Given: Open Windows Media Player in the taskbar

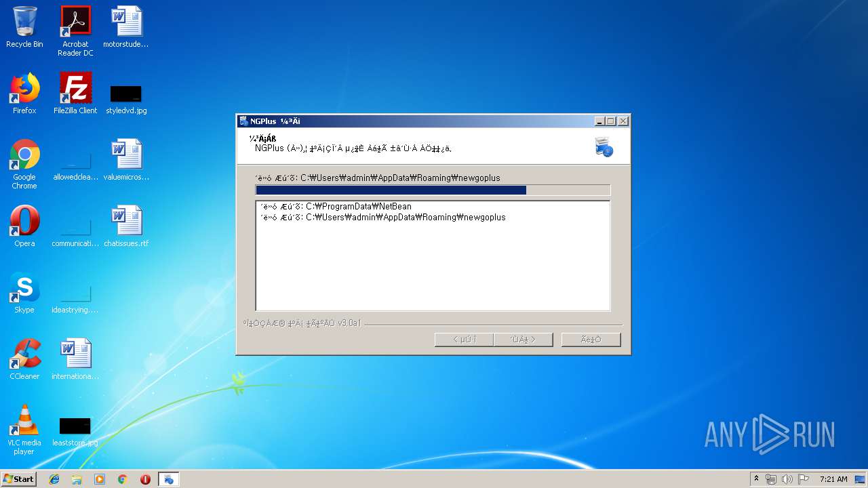Looking at the screenshot, I should 100,479.
